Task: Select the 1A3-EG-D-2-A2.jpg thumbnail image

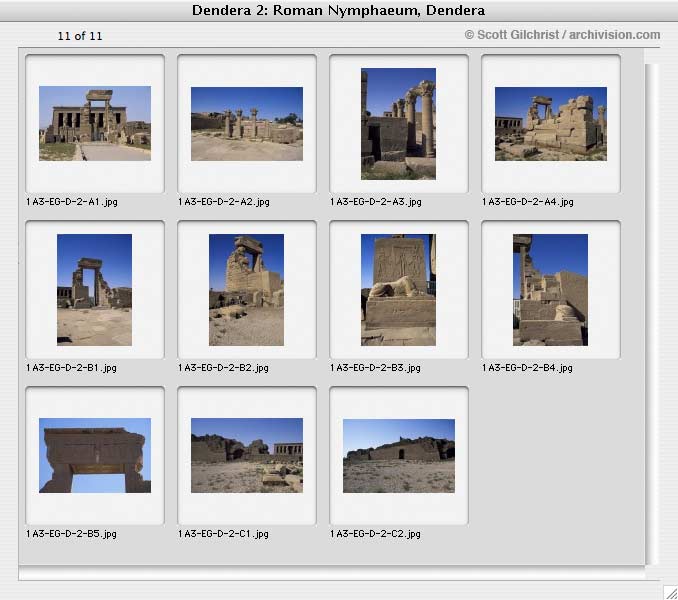Action: [x=247, y=124]
